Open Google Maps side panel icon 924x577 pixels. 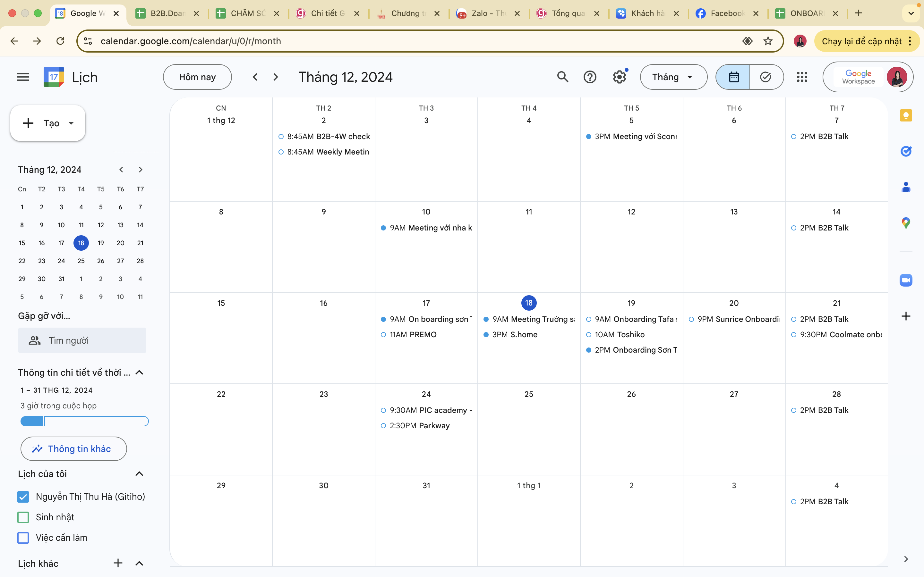tap(906, 223)
